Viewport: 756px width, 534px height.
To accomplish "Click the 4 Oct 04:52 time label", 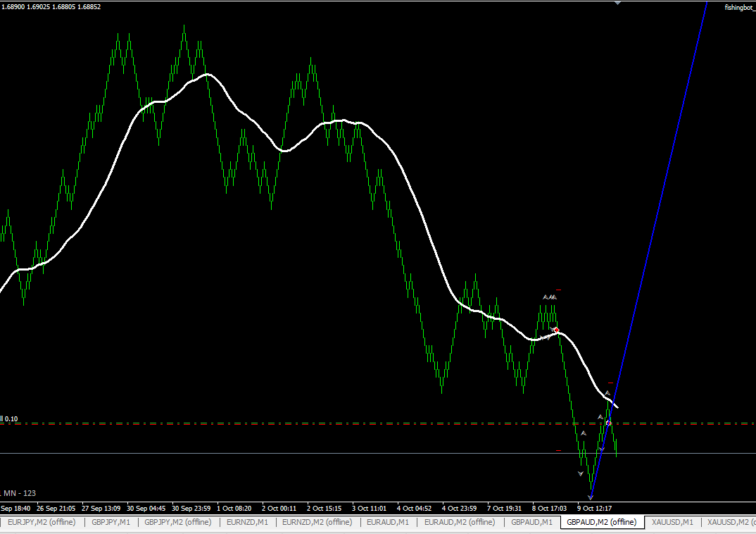I will (x=414, y=508).
